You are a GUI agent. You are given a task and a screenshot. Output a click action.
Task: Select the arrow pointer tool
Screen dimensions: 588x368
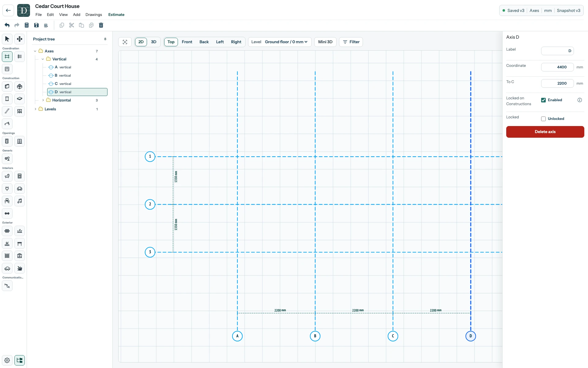(7, 39)
